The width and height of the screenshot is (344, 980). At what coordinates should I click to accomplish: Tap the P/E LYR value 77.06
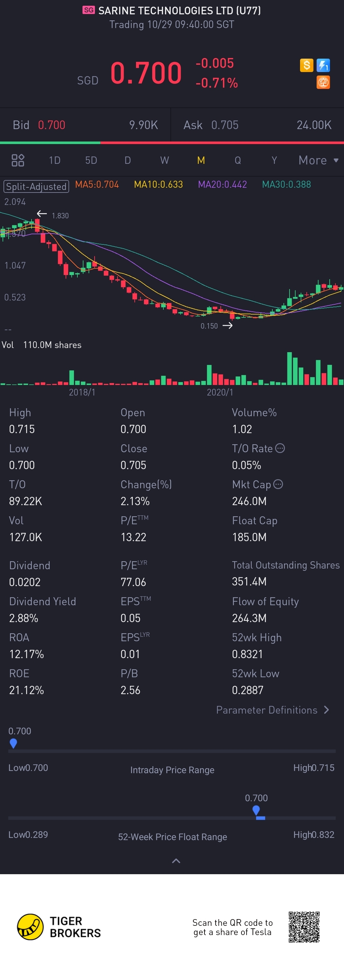point(133,582)
